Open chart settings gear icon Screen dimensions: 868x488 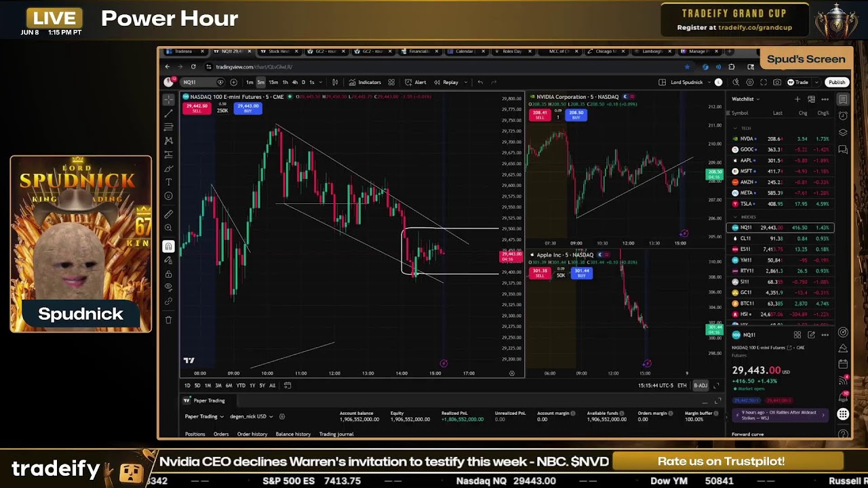[x=749, y=82]
